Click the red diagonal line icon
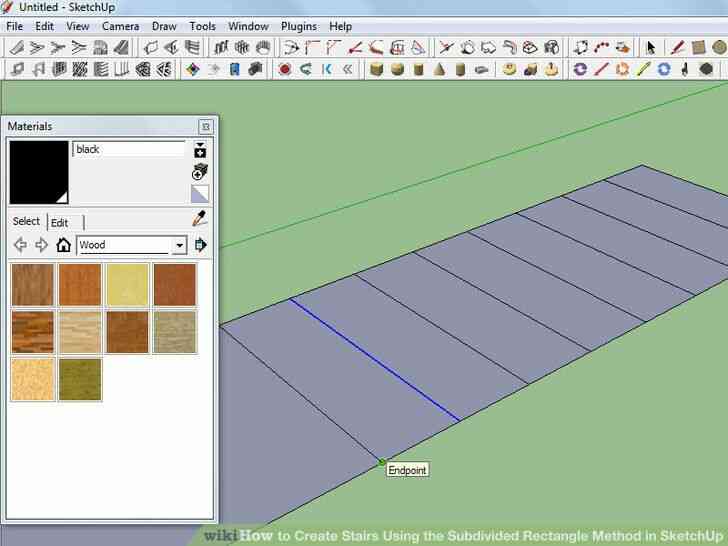The image size is (728, 546). 601,70
